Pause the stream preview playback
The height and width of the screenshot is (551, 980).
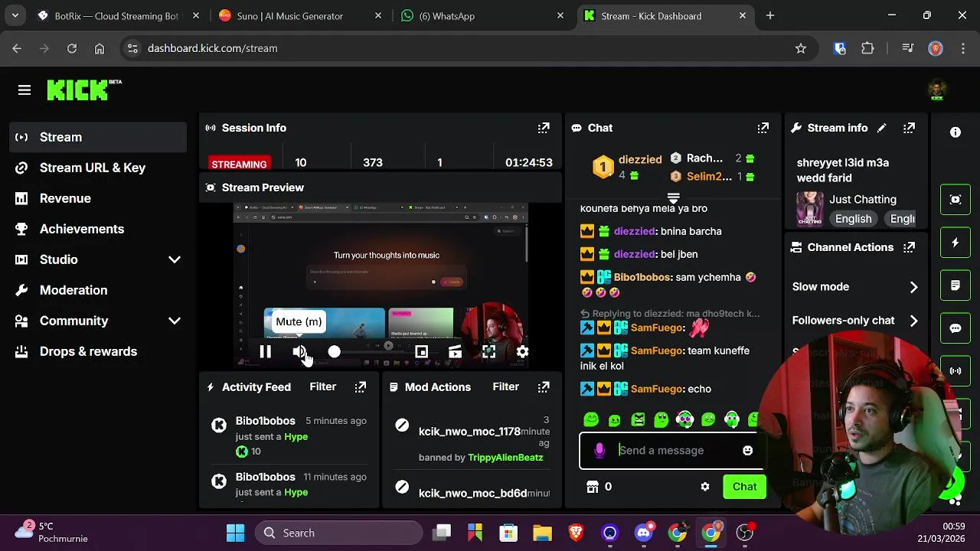tap(265, 352)
